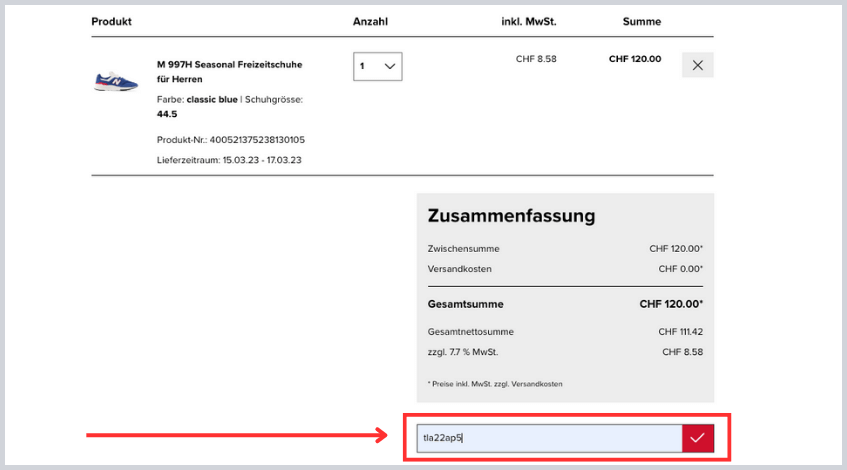Click the Zusammenfassung heading
Viewport: 847px width, 470px height.
click(511, 216)
